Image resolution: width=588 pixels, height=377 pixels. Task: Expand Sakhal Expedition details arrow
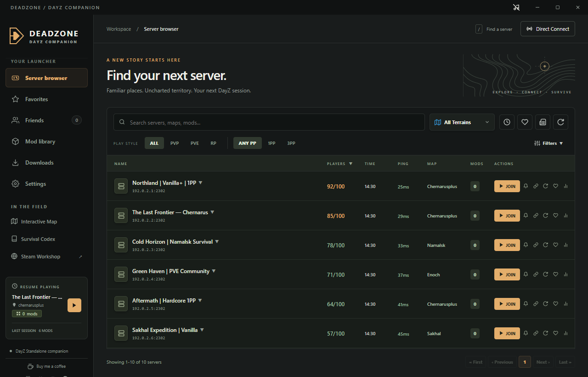(x=202, y=330)
